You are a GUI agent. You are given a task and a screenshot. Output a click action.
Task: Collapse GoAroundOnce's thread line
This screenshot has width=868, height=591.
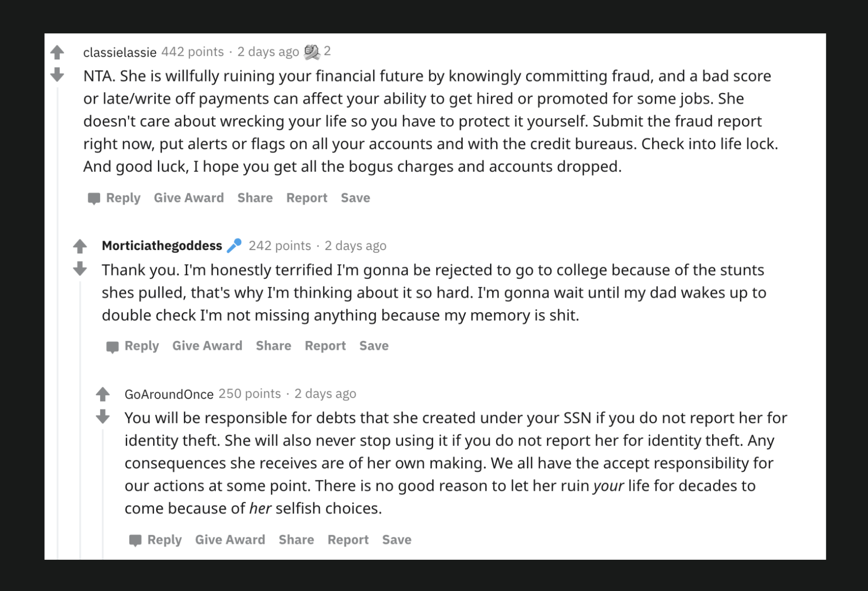coord(103,491)
